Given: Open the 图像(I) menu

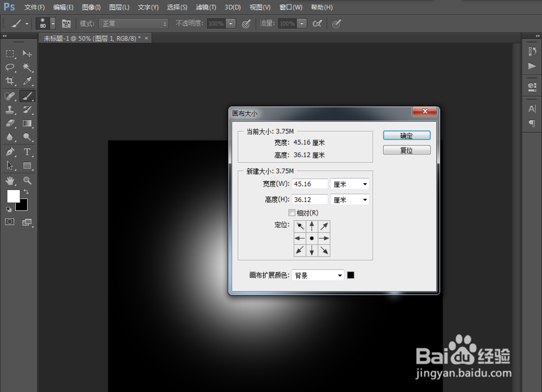Looking at the screenshot, I should click(x=91, y=7).
